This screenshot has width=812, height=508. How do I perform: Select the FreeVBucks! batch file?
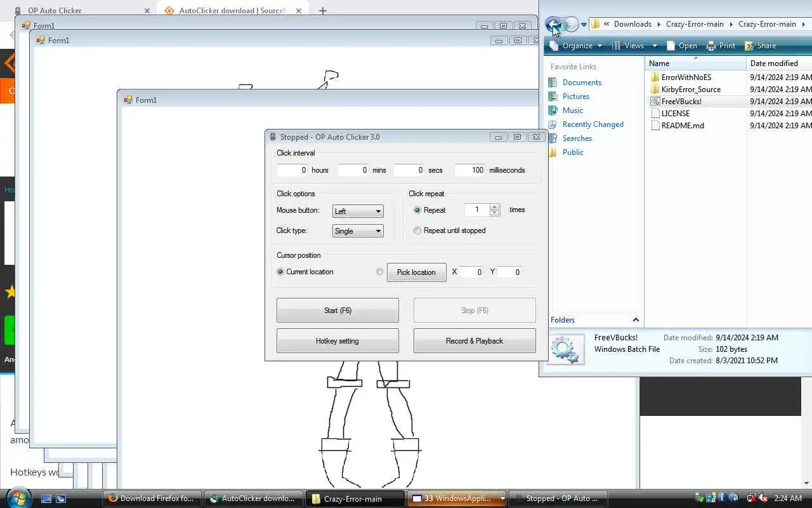point(681,102)
